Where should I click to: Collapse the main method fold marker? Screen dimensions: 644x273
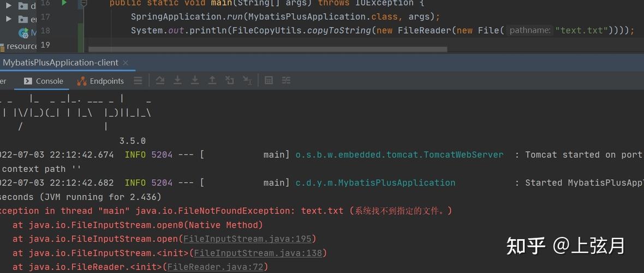[x=84, y=3]
